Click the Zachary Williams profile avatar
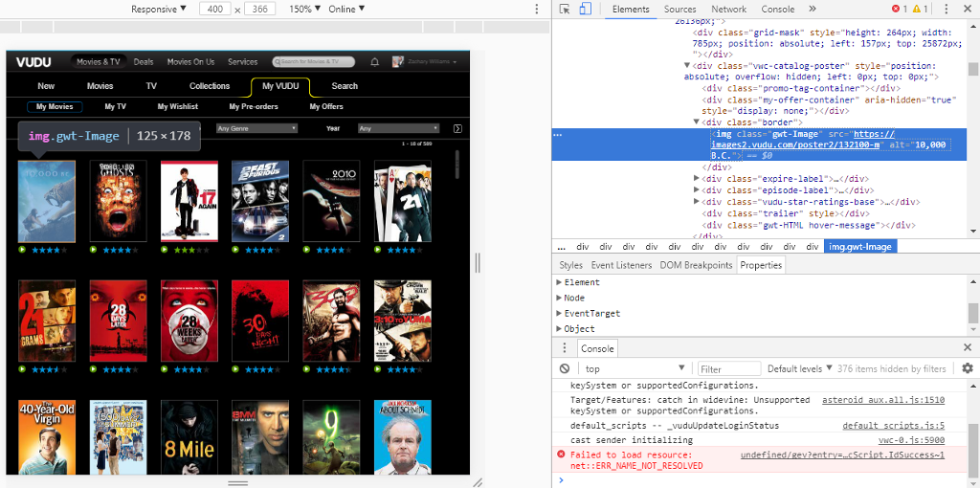Image resolution: width=980 pixels, height=488 pixels. pyautogui.click(x=397, y=62)
